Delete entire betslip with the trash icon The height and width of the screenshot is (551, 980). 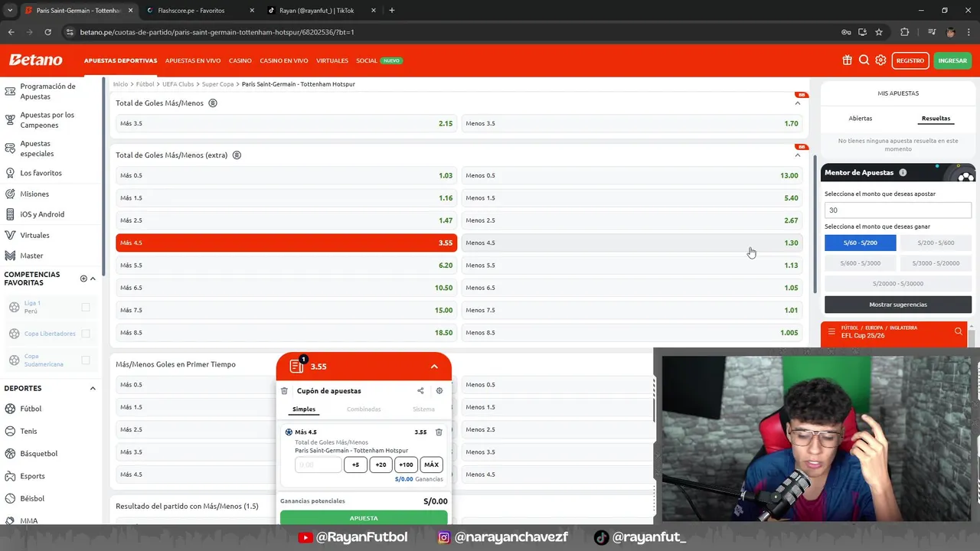pyautogui.click(x=284, y=391)
